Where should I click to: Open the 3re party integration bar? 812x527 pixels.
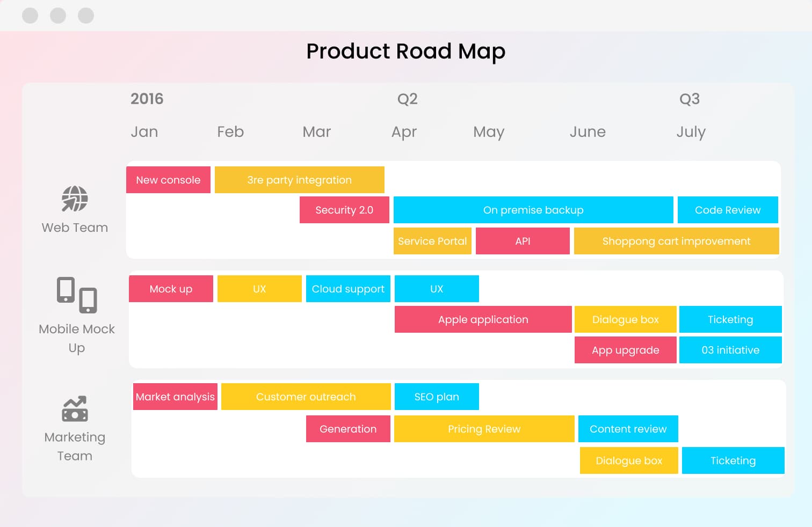click(x=299, y=180)
